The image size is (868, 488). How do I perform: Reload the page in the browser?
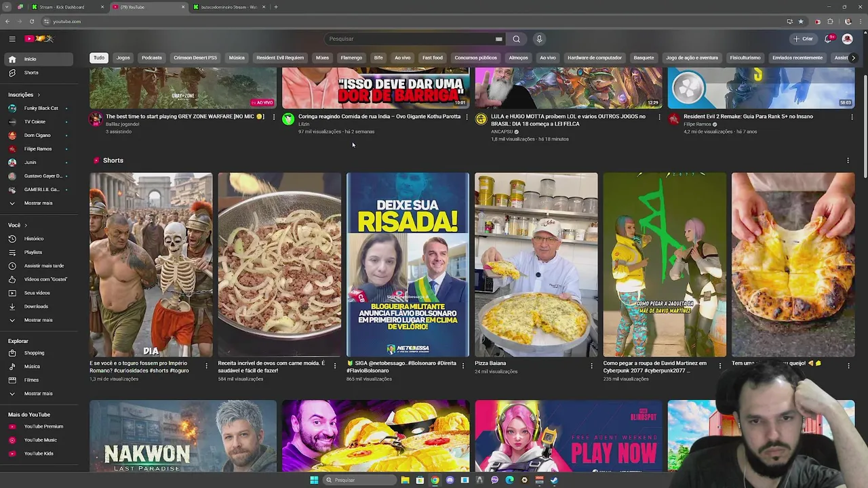tap(32, 21)
